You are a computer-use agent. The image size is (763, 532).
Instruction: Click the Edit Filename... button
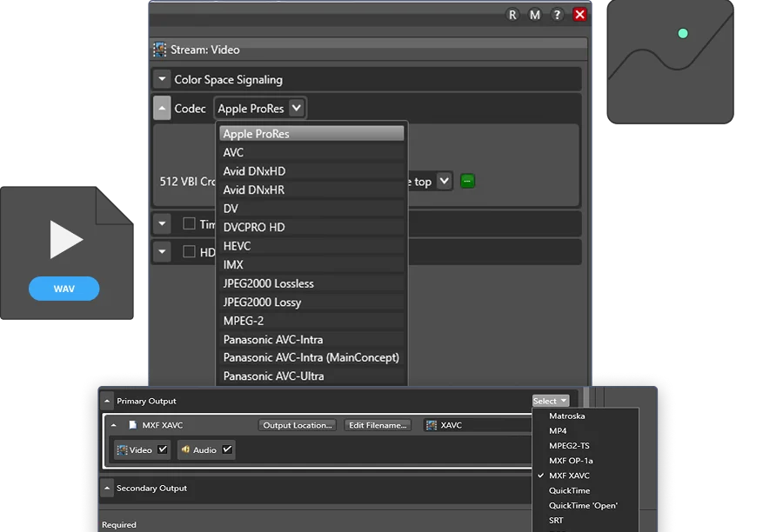[378, 425]
